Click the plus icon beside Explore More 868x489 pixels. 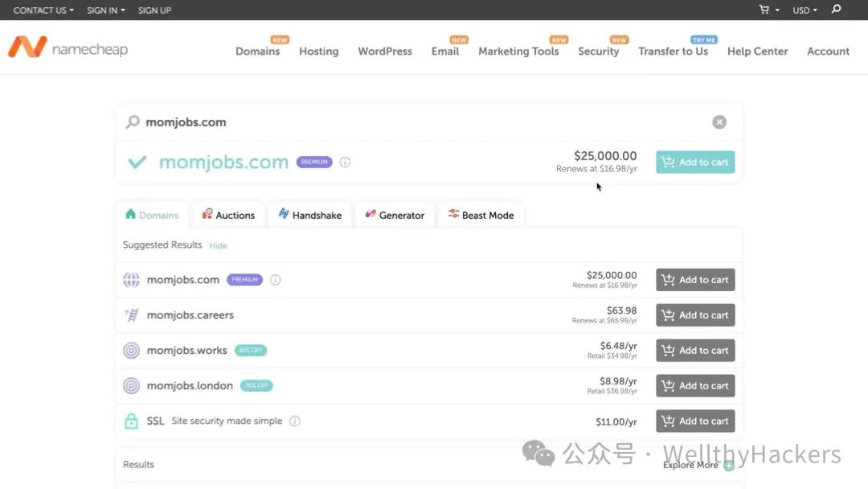[728, 466]
